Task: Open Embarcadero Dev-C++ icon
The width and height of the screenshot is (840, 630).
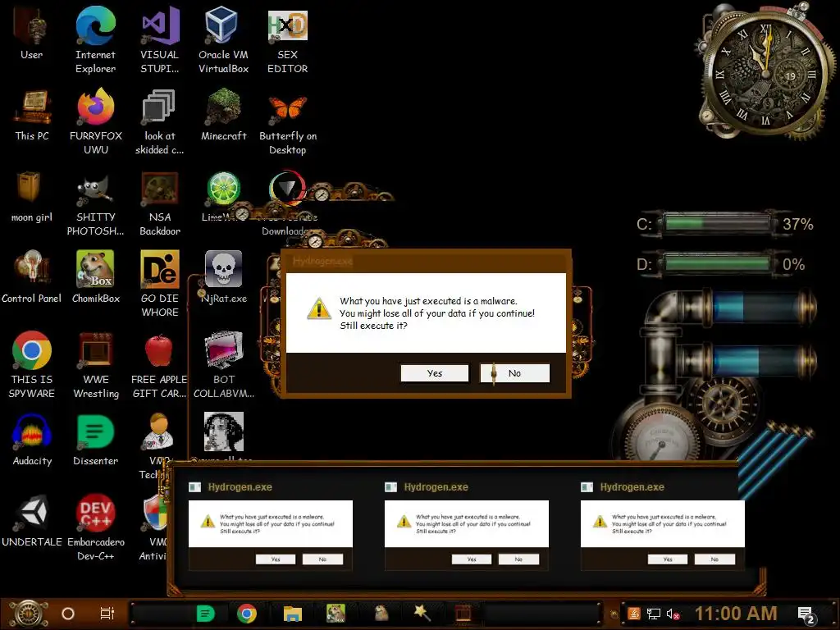Action: [96, 527]
